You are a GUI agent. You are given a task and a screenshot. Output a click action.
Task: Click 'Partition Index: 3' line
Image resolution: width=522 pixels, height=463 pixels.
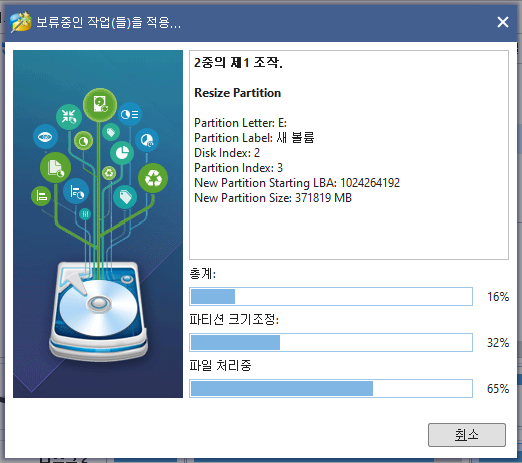(x=238, y=168)
